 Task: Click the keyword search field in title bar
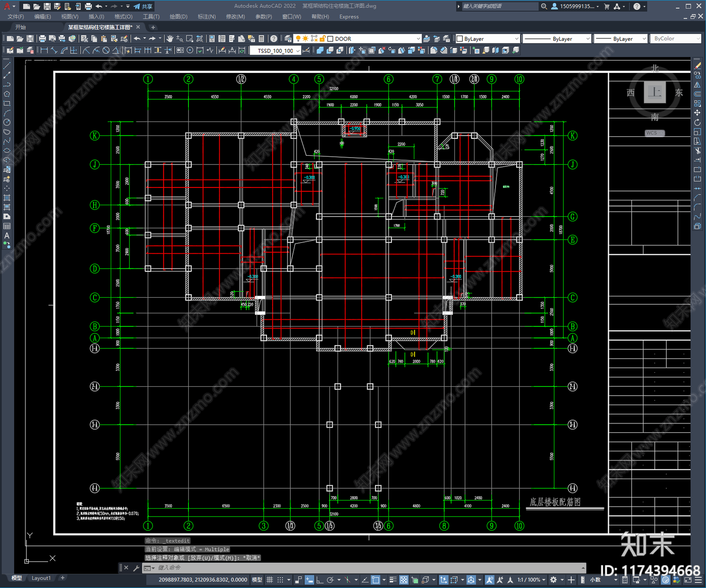coord(499,6)
